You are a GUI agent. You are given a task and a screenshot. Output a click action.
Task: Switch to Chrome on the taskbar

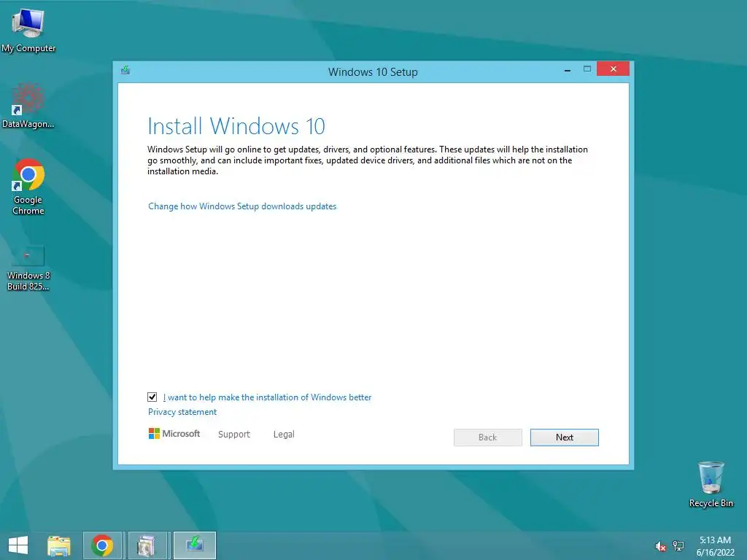coord(102,545)
